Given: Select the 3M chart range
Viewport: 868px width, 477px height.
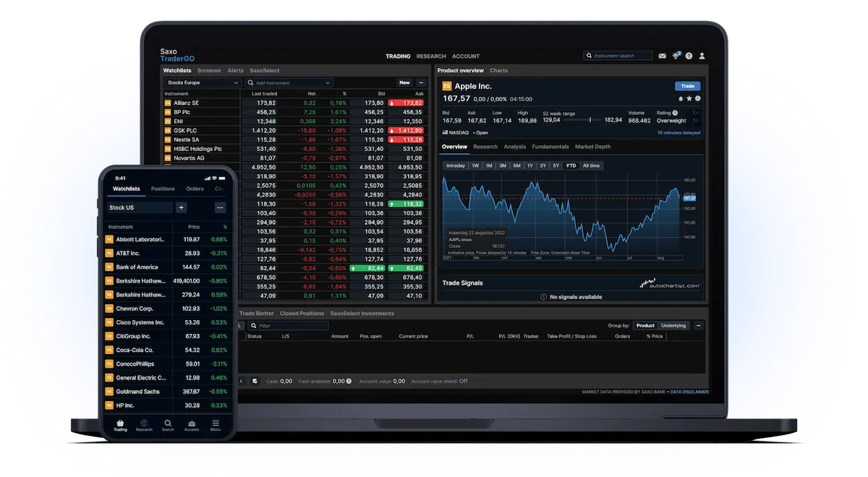Looking at the screenshot, I should (x=503, y=166).
